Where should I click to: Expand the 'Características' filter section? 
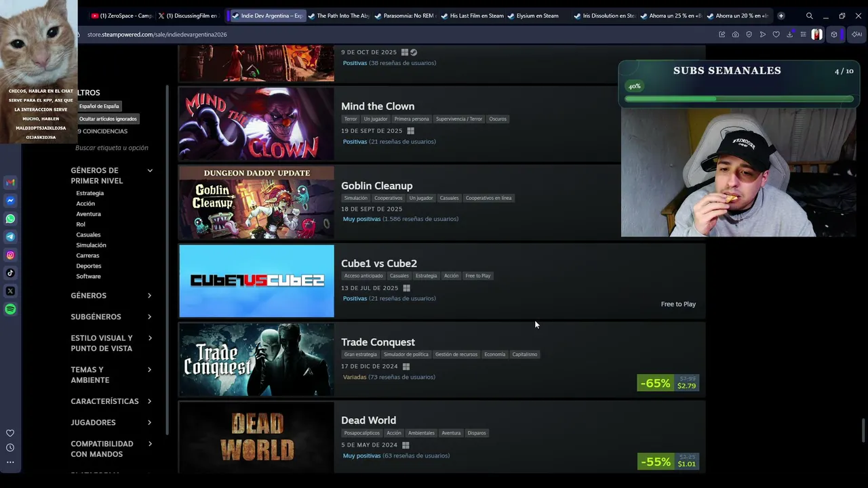click(112, 401)
